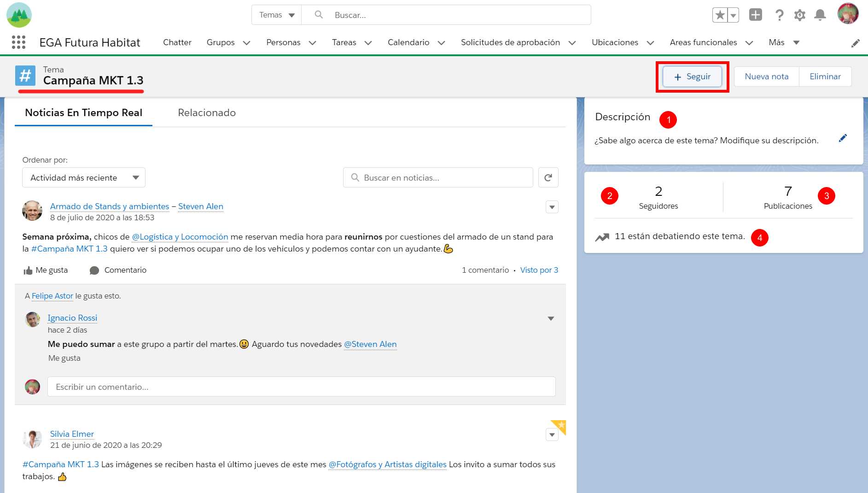Switch to Noticias En Tiempo Real tab
This screenshot has height=493, width=868.
(83, 113)
